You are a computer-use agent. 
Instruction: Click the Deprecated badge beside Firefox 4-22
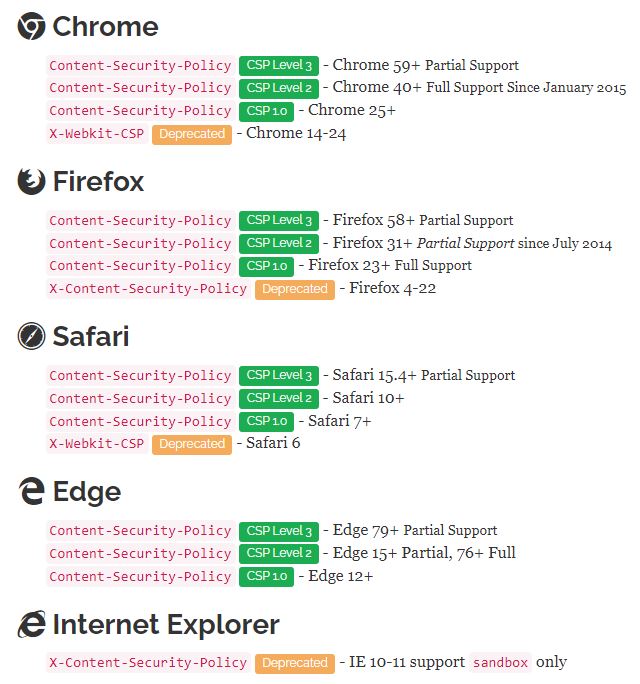pyautogui.click(x=295, y=289)
